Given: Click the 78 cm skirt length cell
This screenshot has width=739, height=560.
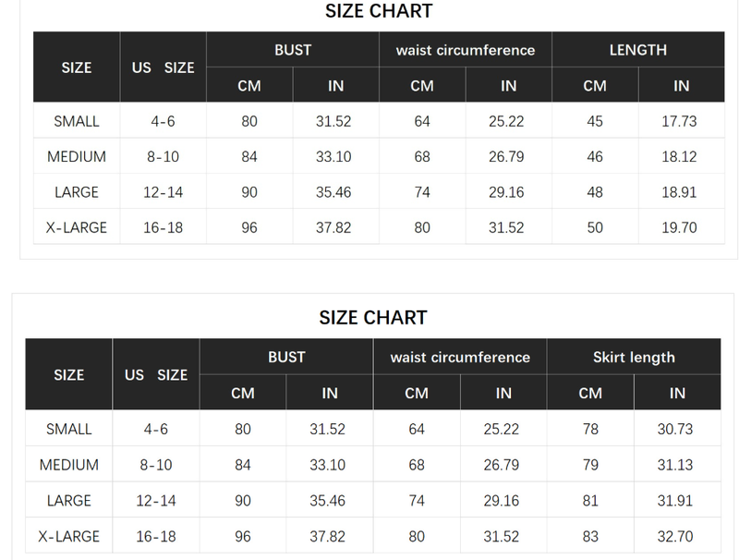Looking at the screenshot, I should pyautogui.click(x=590, y=429).
